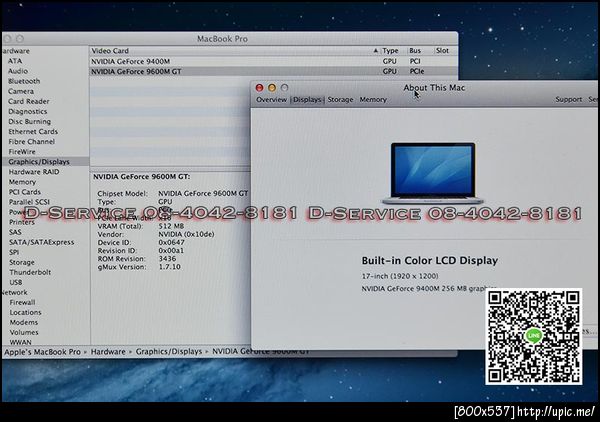This screenshot has height=422, width=600.
Task: Open Support link in About This Mac
Action: [x=568, y=99]
